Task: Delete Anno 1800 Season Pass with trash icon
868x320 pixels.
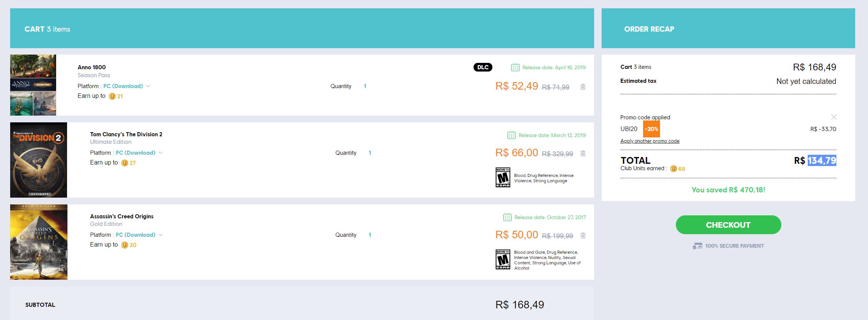Action: [x=583, y=87]
